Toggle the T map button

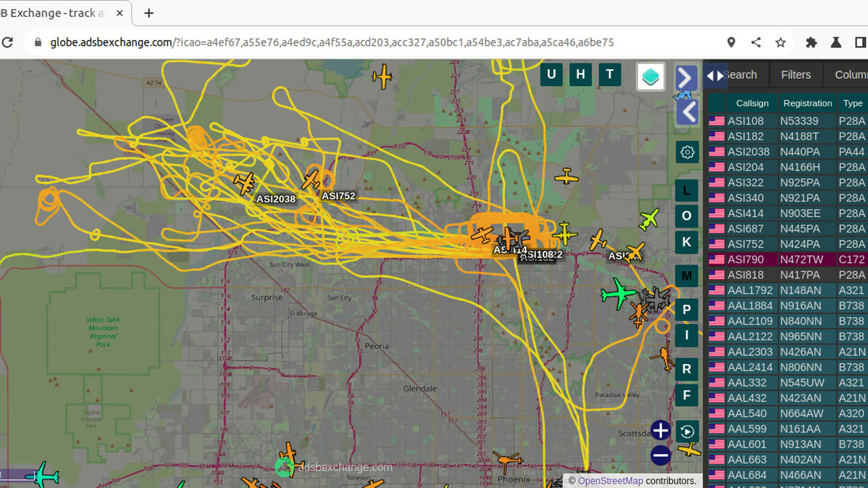610,75
